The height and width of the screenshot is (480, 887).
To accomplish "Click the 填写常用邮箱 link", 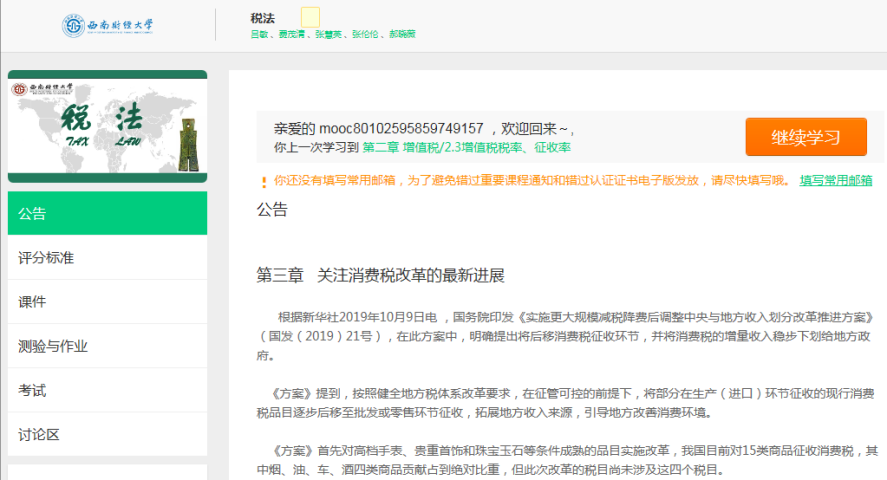I will click(836, 180).
